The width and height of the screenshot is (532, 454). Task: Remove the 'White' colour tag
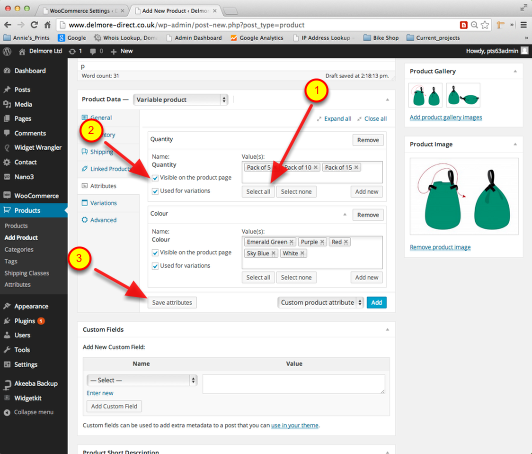[x=302, y=253]
